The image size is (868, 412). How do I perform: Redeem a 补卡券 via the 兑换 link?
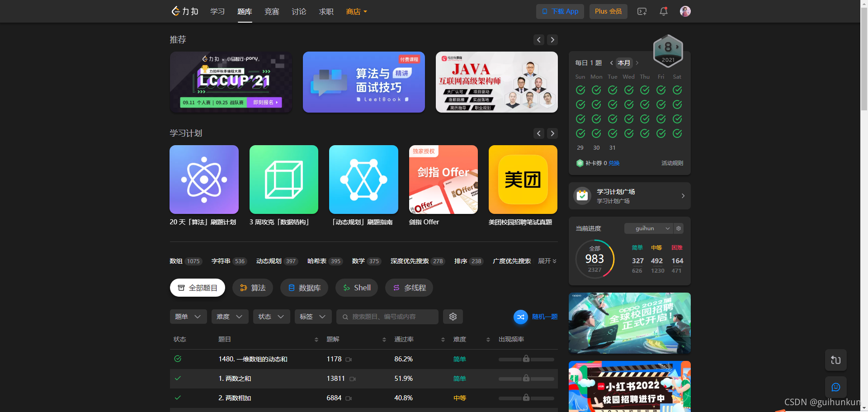(613, 163)
